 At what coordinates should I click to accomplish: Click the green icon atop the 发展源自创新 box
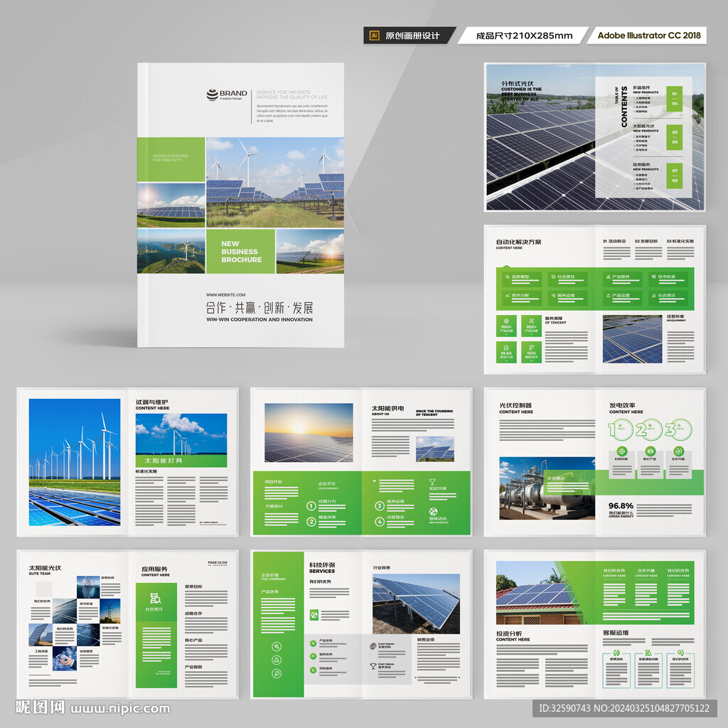click(648, 653)
